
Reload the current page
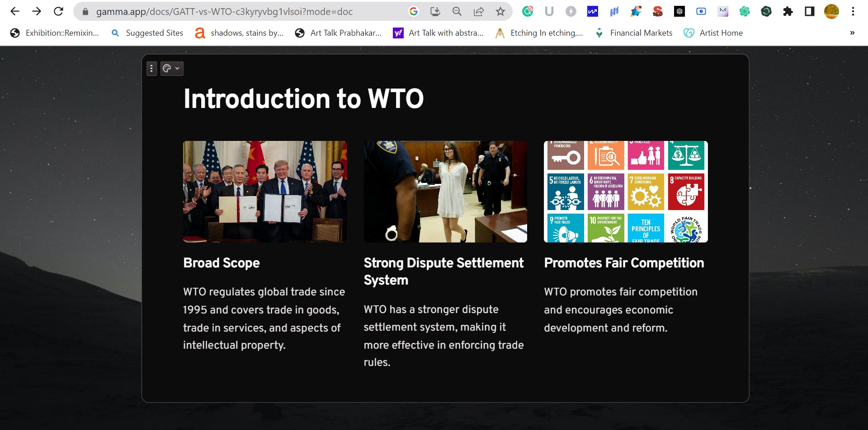coord(58,11)
